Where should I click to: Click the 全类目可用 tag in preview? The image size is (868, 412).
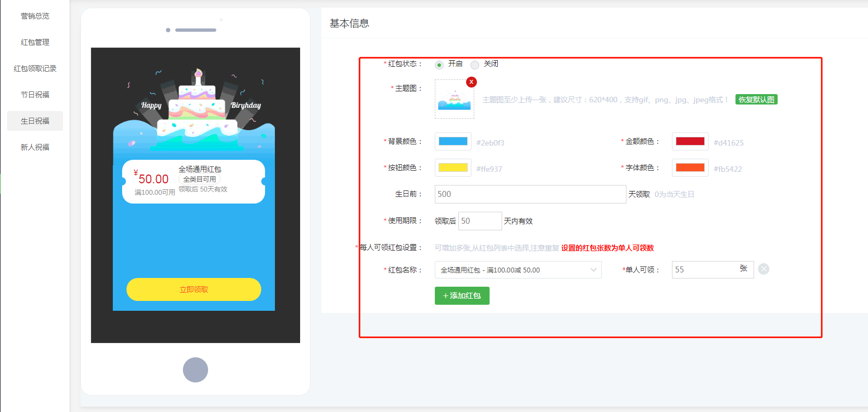tap(199, 179)
